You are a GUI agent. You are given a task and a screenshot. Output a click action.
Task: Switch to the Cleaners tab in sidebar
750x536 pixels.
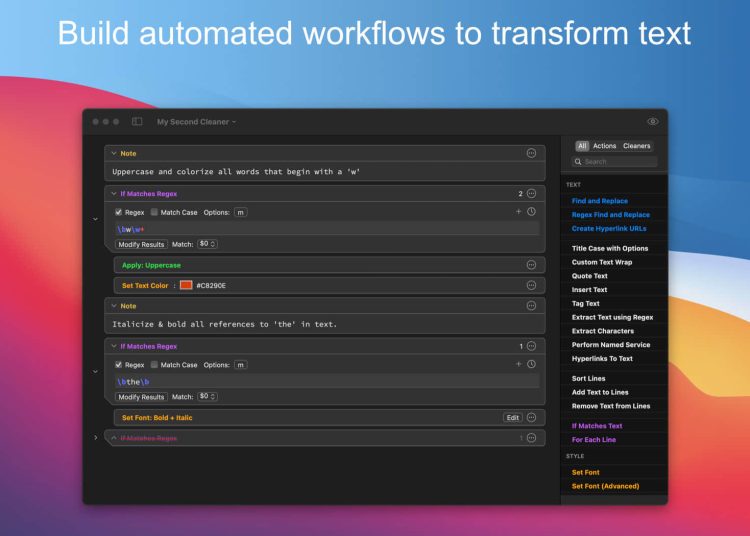point(636,146)
